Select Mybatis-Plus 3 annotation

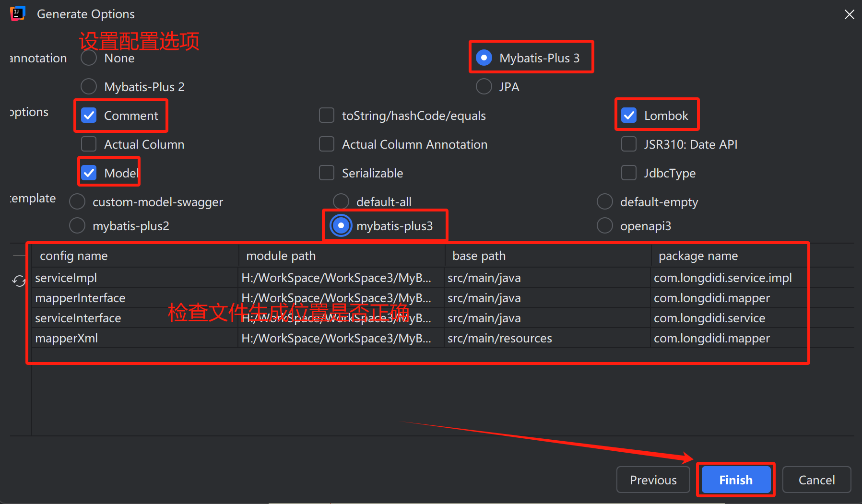tap(484, 58)
